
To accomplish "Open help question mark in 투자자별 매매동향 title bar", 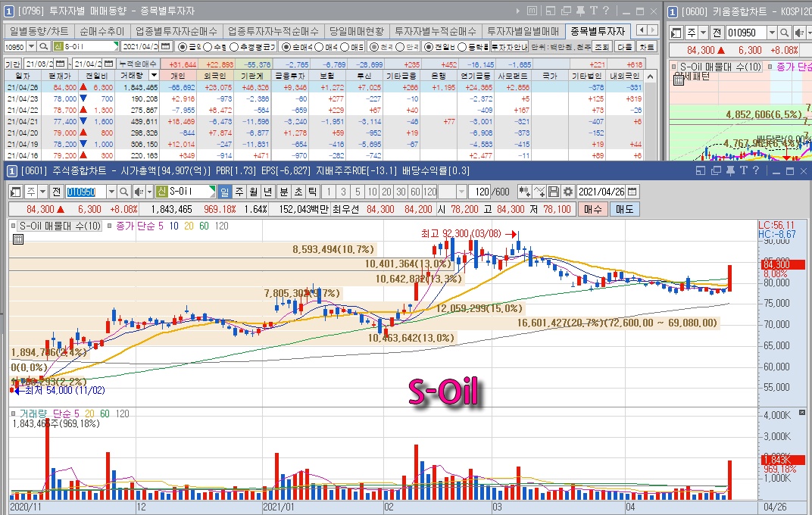I will (606, 11).
